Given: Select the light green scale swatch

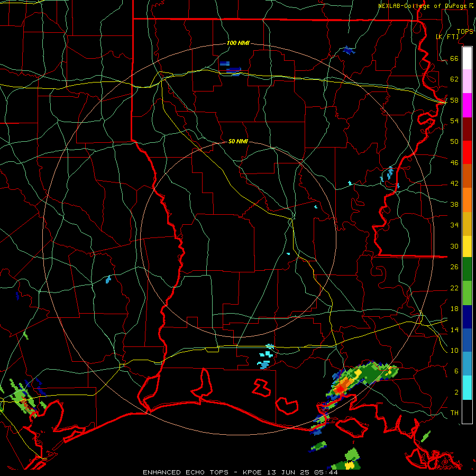Looking at the screenshot, I should (467, 293).
